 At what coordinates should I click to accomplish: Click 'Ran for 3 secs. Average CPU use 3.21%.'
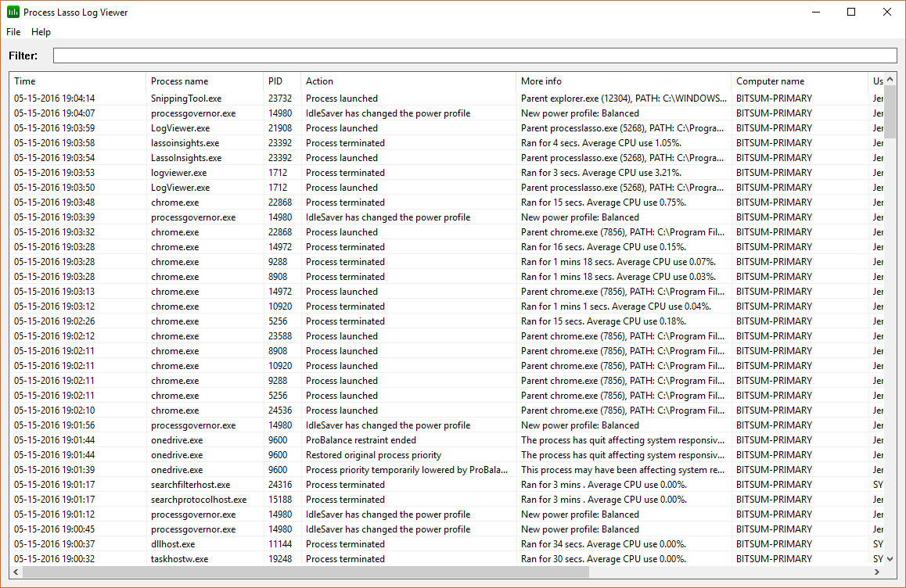tap(601, 173)
